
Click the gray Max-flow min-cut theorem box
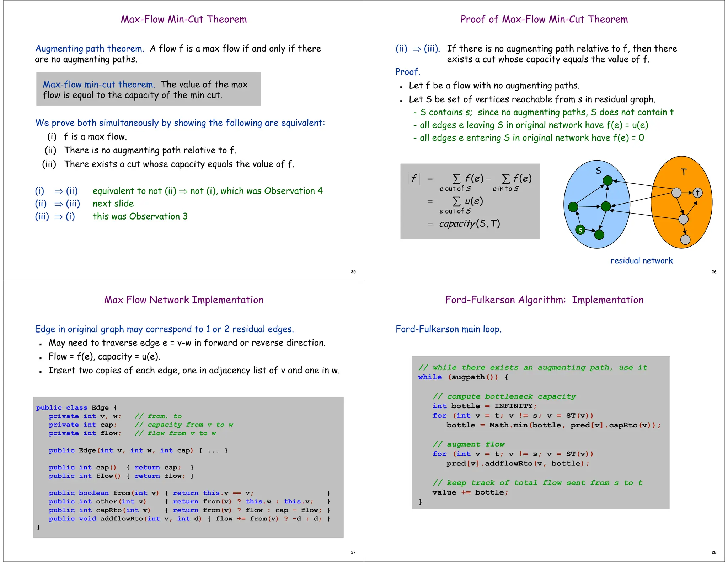click(149, 90)
